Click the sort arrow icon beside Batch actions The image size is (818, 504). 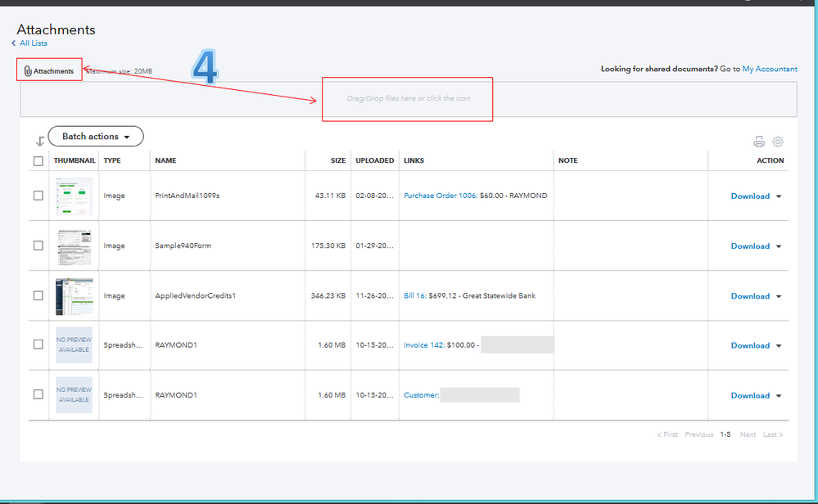[x=39, y=142]
